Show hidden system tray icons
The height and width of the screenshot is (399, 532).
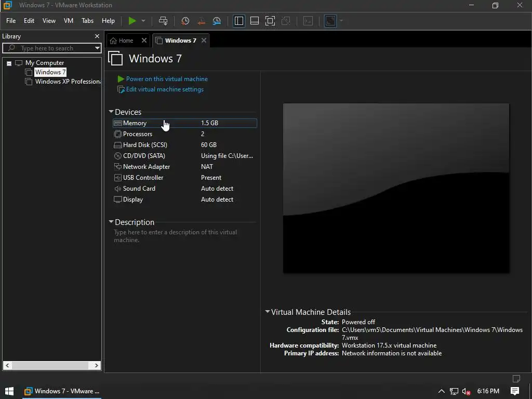pyautogui.click(x=442, y=391)
